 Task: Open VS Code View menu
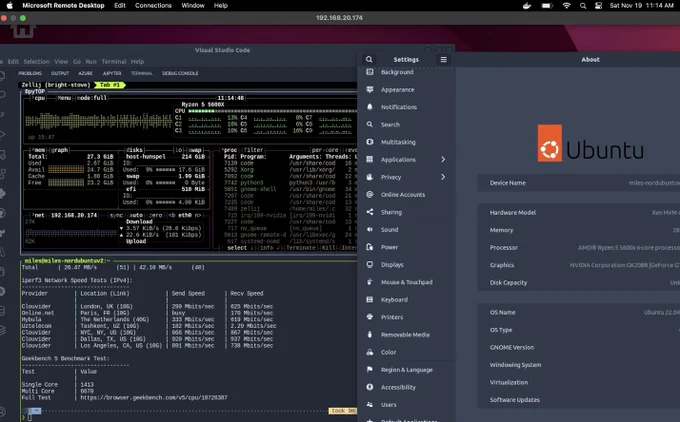point(61,62)
